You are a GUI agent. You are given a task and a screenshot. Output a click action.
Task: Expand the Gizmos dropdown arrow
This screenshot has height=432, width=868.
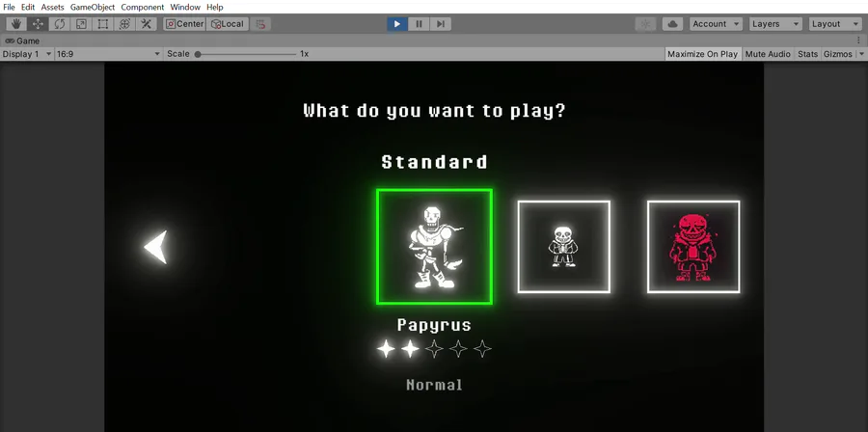tap(861, 54)
